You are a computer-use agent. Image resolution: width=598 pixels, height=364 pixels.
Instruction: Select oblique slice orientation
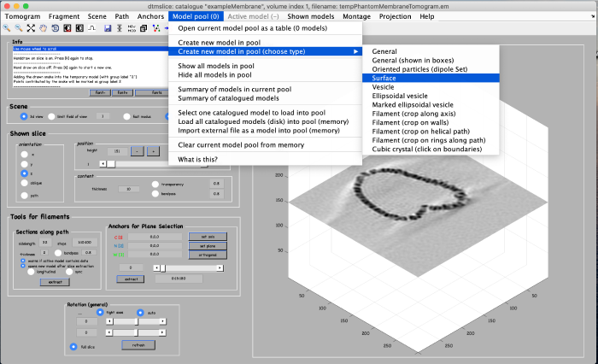tap(25, 183)
